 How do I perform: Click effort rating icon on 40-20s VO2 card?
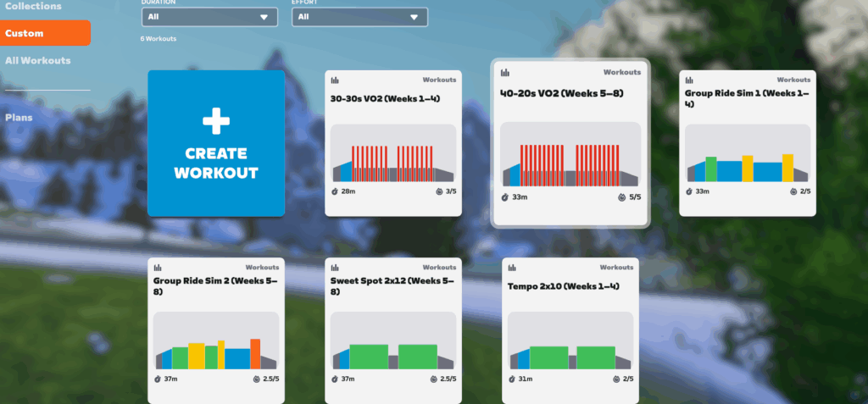[x=621, y=197]
